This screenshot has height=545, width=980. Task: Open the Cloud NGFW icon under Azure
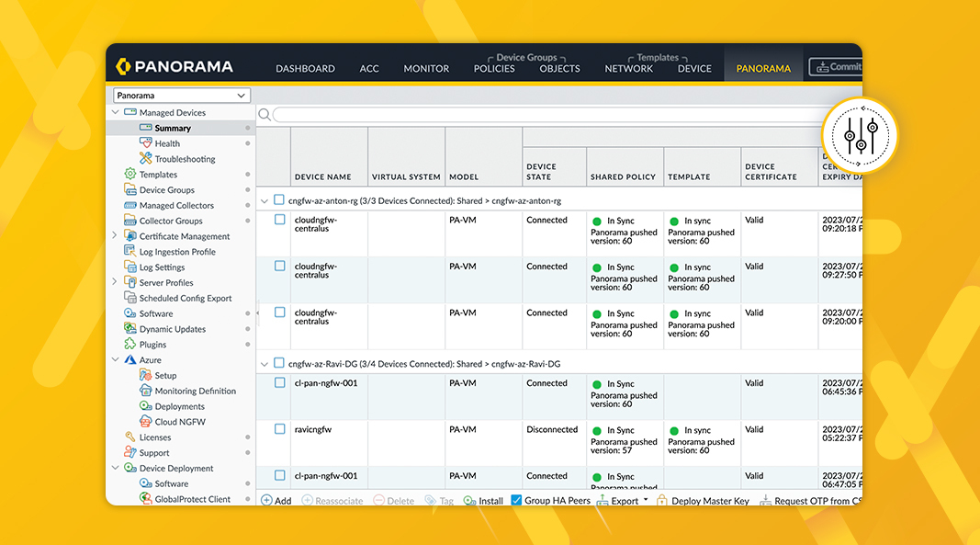pos(145,422)
